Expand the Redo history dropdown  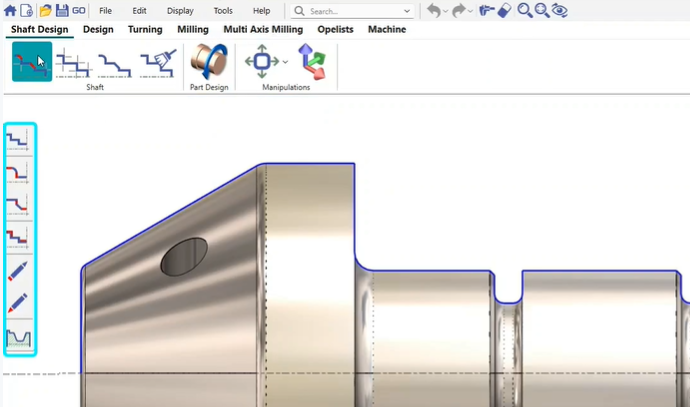470,11
